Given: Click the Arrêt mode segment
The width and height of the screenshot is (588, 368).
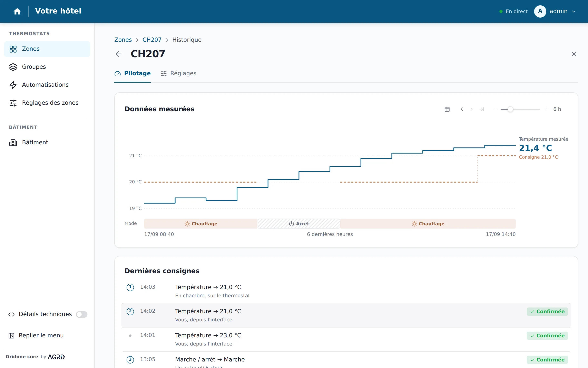Looking at the screenshot, I should [299, 224].
